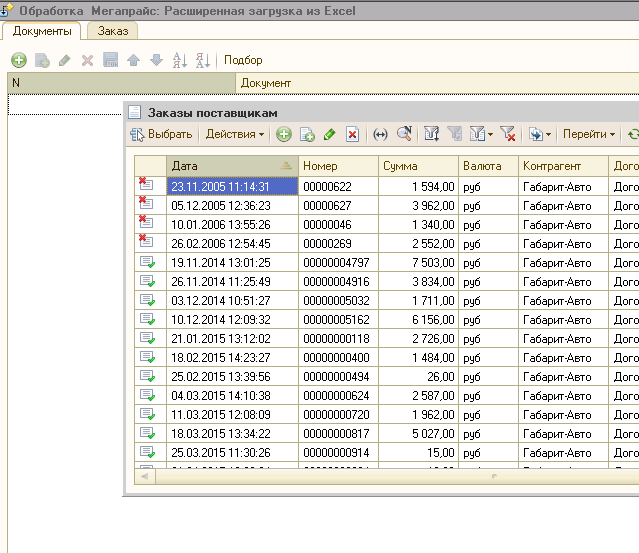Screen dimensions: 639x553
Task: Sort descending with the Я-А icon
Action: click(x=202, y=60)
